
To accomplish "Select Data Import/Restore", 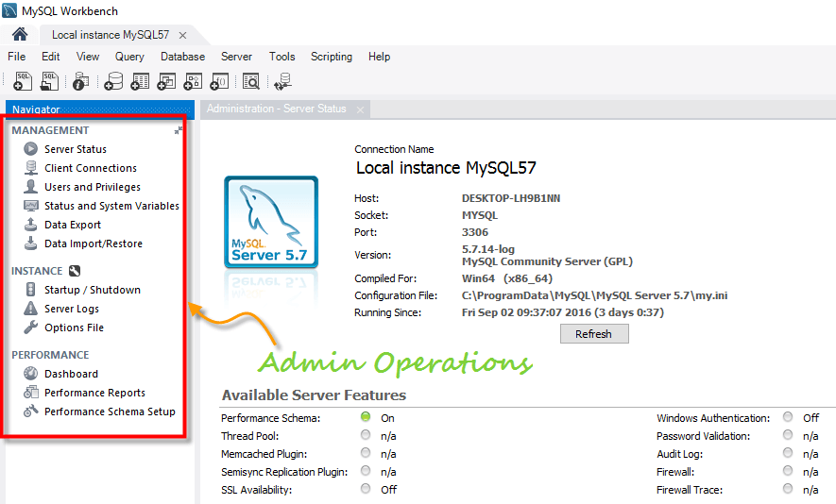I will pos(94,244).
